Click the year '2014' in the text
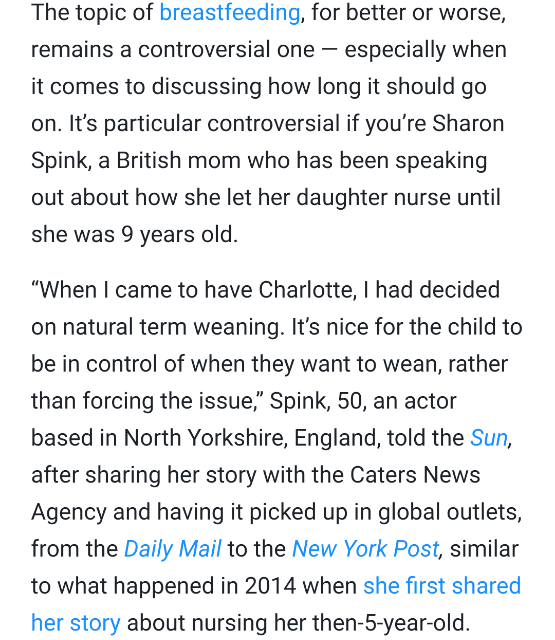The width and height of the screenshot is (555, 640). coord(270,586)
